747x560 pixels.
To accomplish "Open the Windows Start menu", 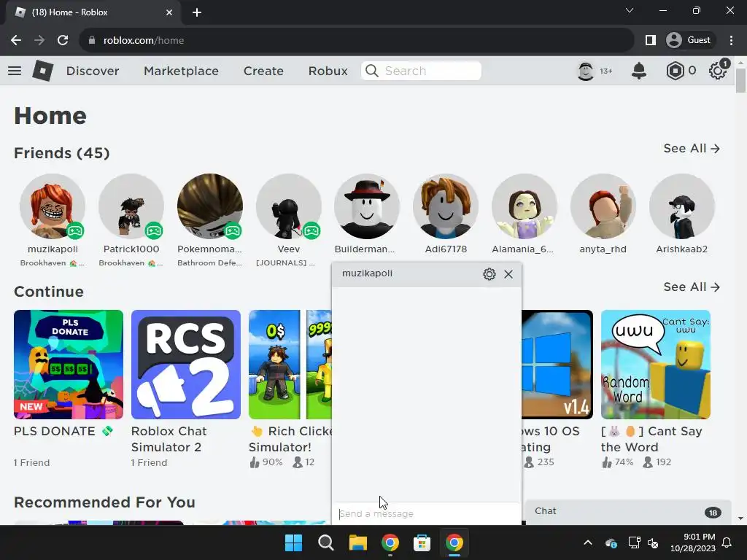I will tap(293, 542).
